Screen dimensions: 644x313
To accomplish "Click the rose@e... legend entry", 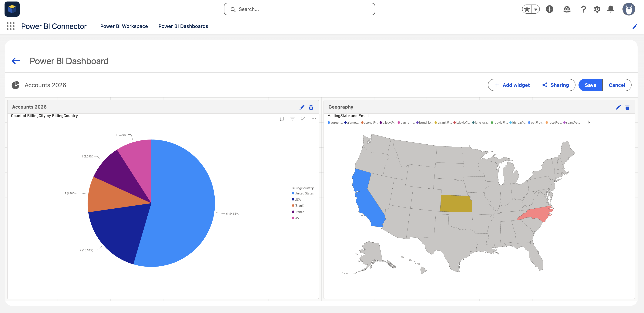I will 554,123.
